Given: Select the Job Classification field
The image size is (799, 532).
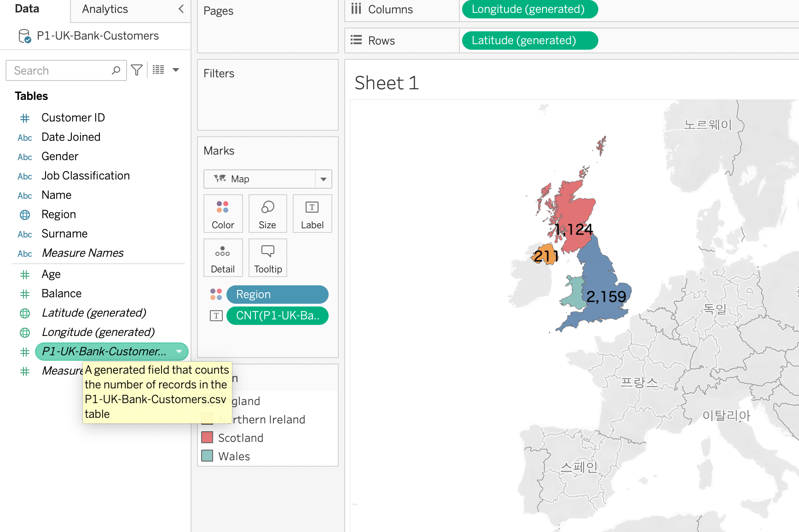Looking at the screenshot, I should [86, 176].
